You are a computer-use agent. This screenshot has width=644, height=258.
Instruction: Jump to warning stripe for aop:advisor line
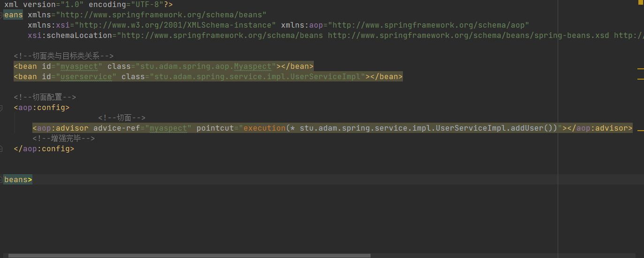click(x=641, y=131)
